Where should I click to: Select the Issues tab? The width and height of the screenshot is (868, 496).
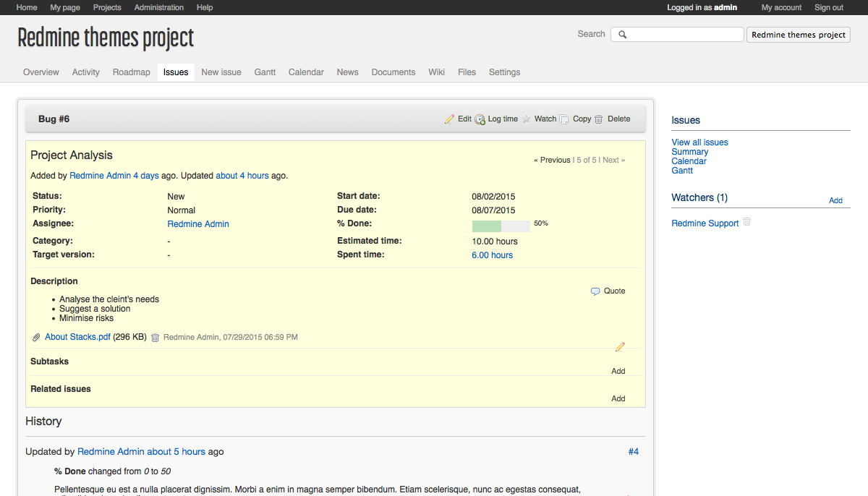[x=176, y=72]
